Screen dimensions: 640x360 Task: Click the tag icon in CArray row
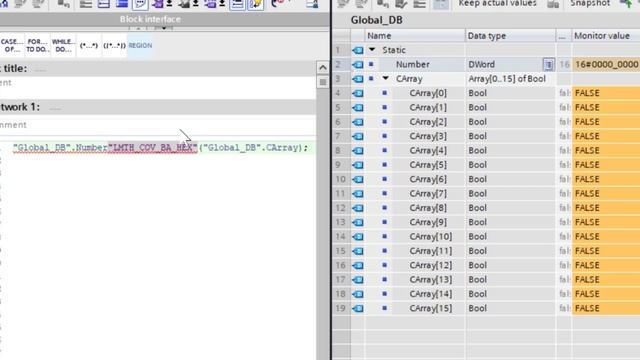(358, 79)
